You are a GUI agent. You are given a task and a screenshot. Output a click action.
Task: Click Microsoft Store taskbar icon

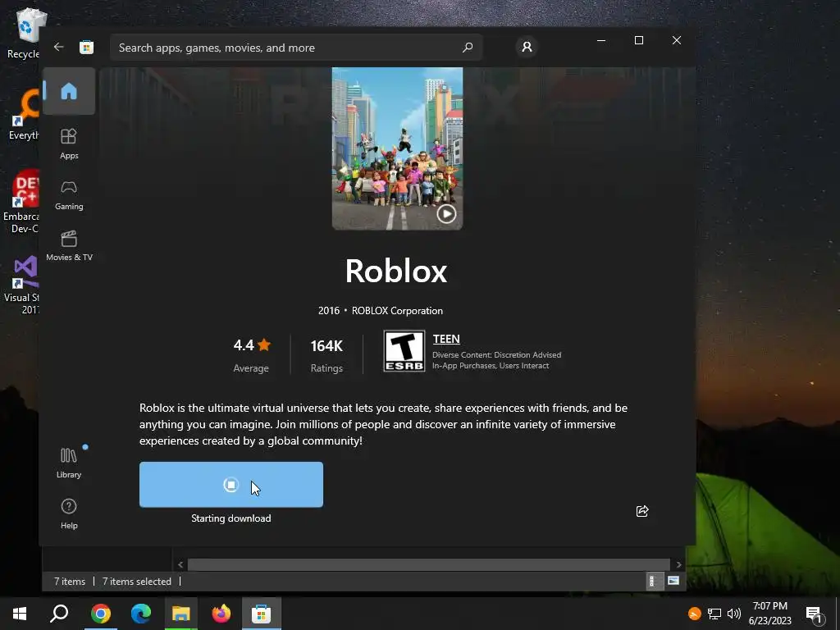pos(262,614)
